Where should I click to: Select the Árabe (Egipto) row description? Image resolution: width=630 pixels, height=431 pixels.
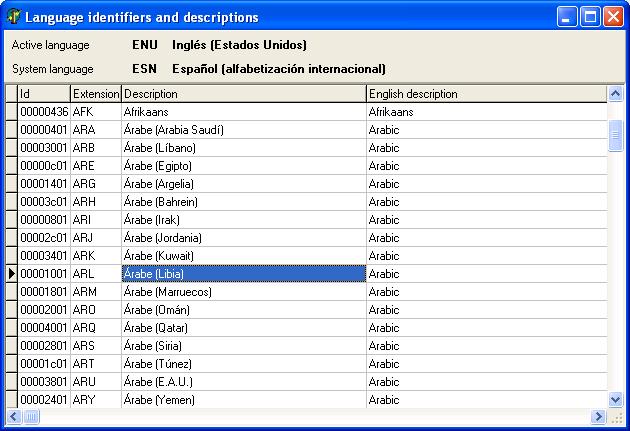pyautogui.click(x=243, y=165)
